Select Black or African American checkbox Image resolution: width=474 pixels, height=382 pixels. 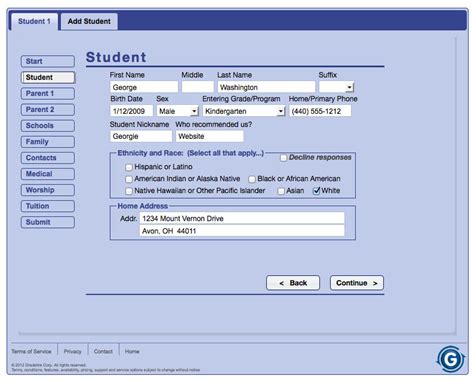pos(252,179)
